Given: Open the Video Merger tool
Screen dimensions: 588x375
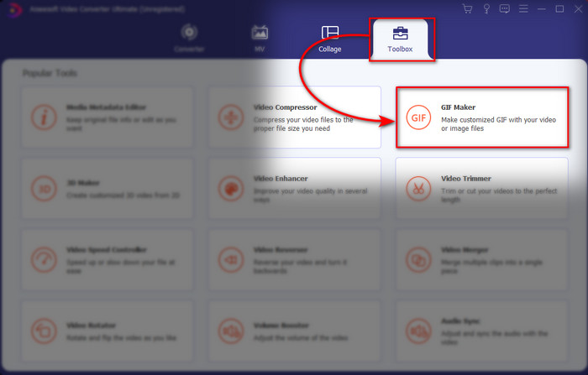Looking at the screenshot, I should coord(482,259).
